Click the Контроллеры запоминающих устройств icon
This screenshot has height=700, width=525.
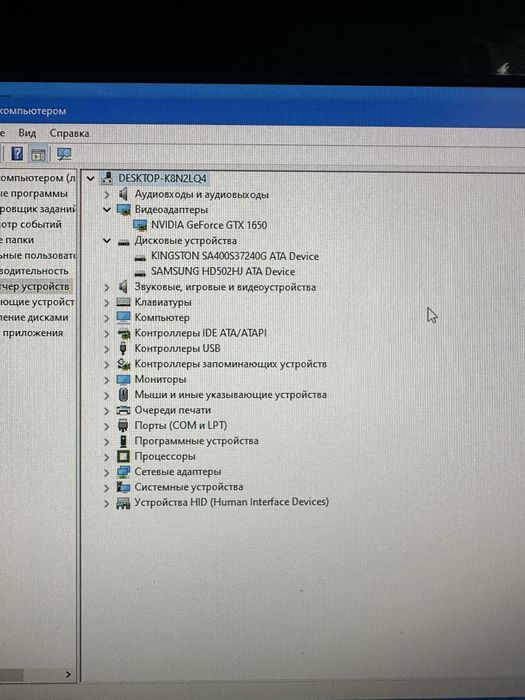(123, 364)
